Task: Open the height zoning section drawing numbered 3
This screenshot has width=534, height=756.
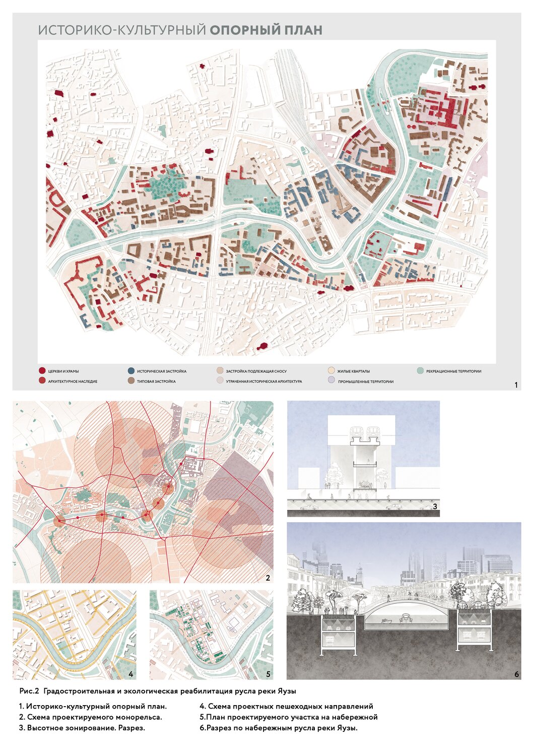Action: point(363,459)
